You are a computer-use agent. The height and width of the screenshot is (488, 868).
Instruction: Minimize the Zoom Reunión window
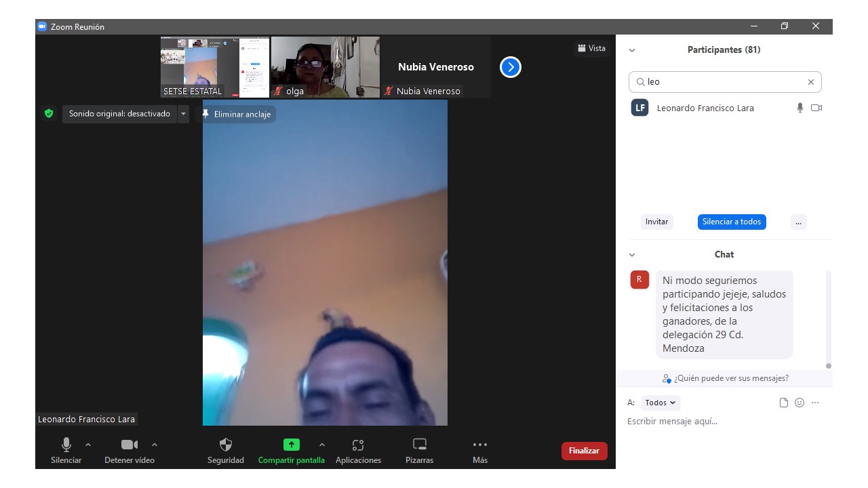coord(754,26)
